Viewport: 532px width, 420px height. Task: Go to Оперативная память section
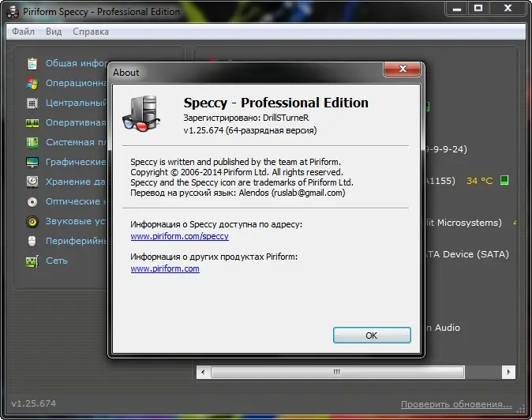77,122
